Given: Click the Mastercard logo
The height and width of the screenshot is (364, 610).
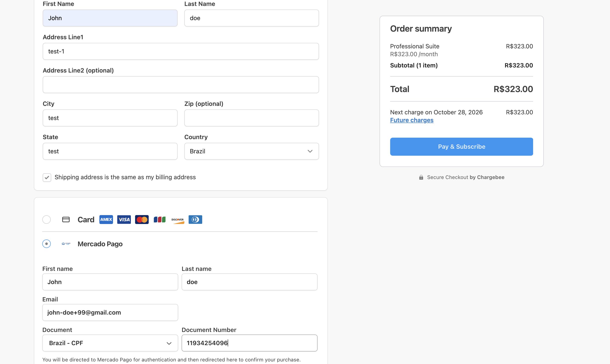Looking at the screenshot, I should pos(142,220).
